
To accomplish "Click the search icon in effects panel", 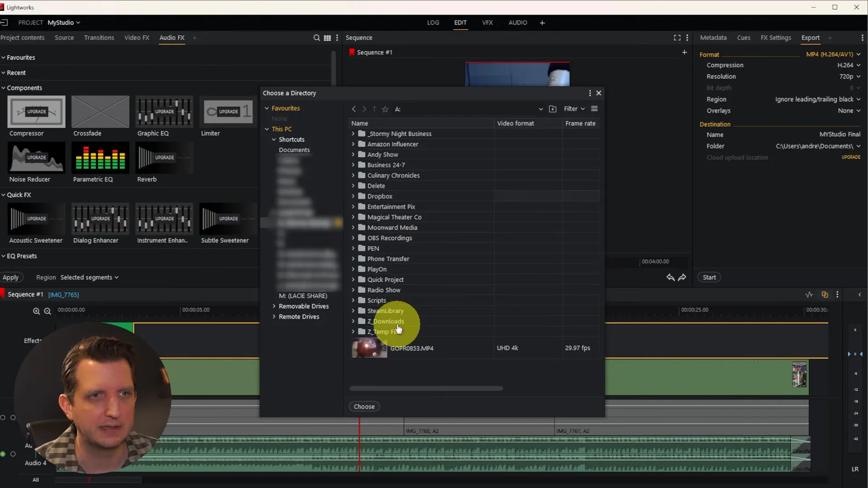I will click(316, 38).
